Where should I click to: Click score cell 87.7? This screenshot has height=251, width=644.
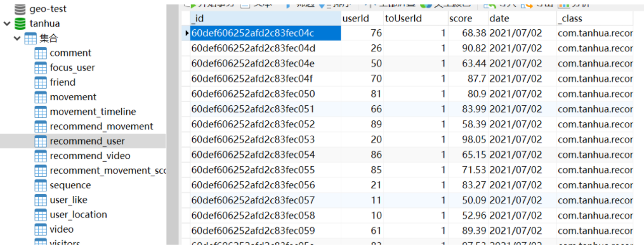[468, 79]
